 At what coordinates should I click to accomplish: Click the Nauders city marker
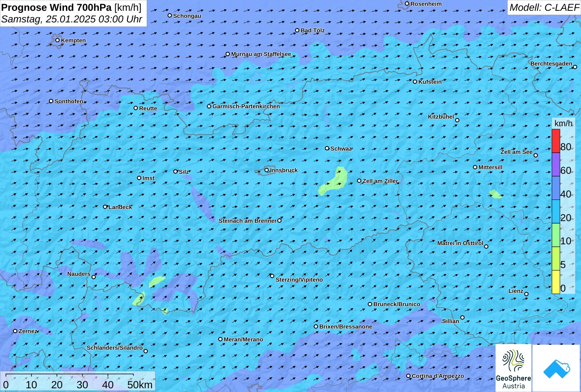(x=94, y=277)
